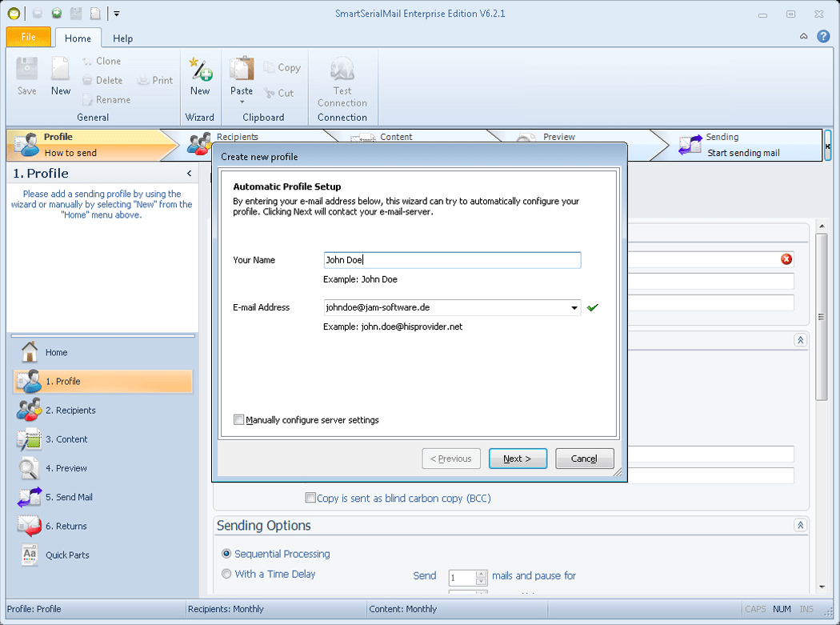This screenshot has width=840, height=625.
Task: Click the 4. Preview magnifier icon
Action: click(29, 468)
